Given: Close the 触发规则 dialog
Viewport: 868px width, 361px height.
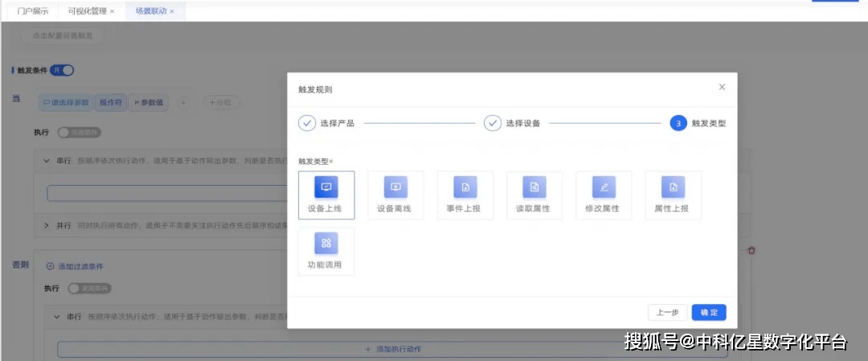Looking at the screenshot, I should 722,87.
